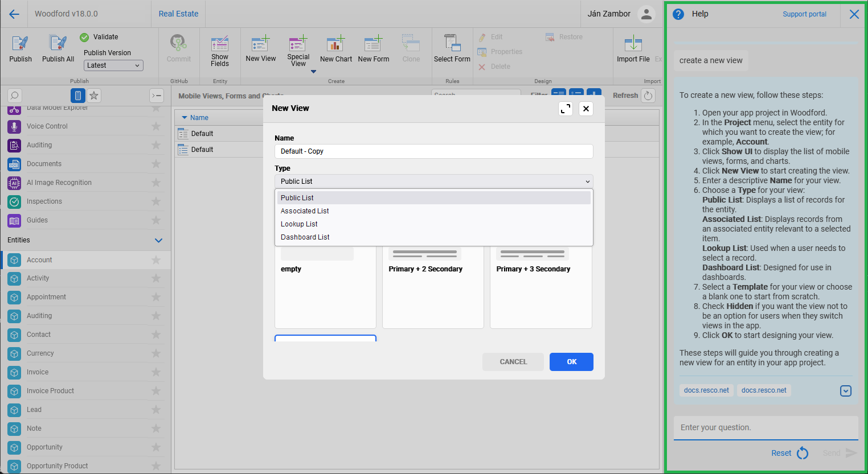Select Associated List from Type options
868x474 pixels.
pyautogui.click(x=305, y=211)
